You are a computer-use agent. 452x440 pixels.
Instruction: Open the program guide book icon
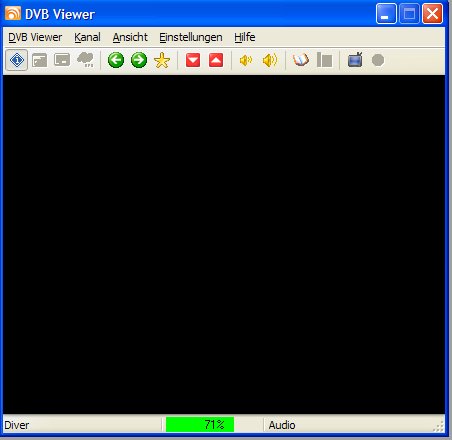(301, 60)
